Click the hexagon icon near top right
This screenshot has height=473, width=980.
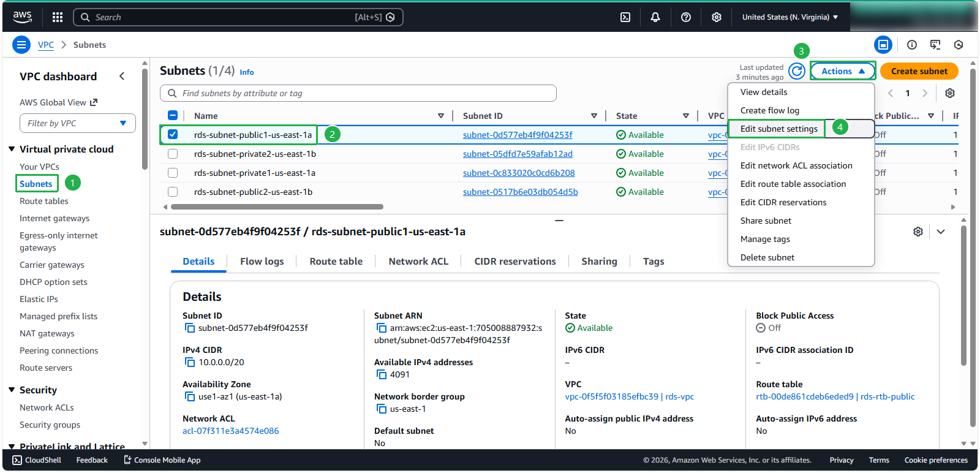click(959, 45)
